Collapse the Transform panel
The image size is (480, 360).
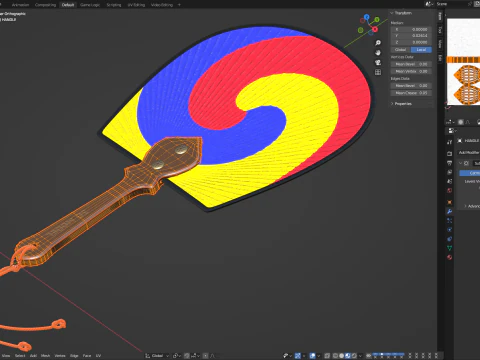[392, 13]
